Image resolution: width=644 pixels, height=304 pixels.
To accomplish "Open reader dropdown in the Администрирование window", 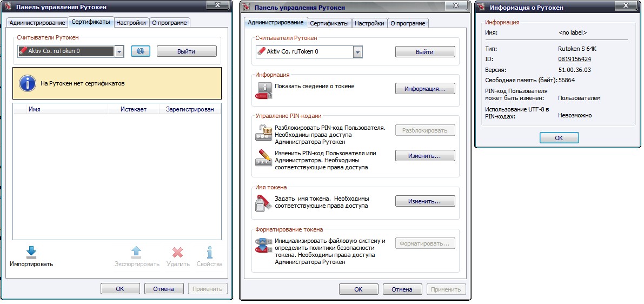I will (357, 52).
